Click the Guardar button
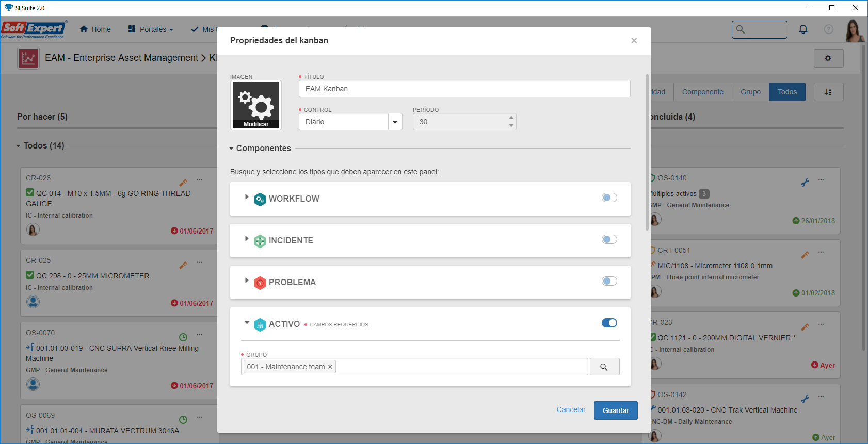This screenshot has width=868, height=444. 616,410
